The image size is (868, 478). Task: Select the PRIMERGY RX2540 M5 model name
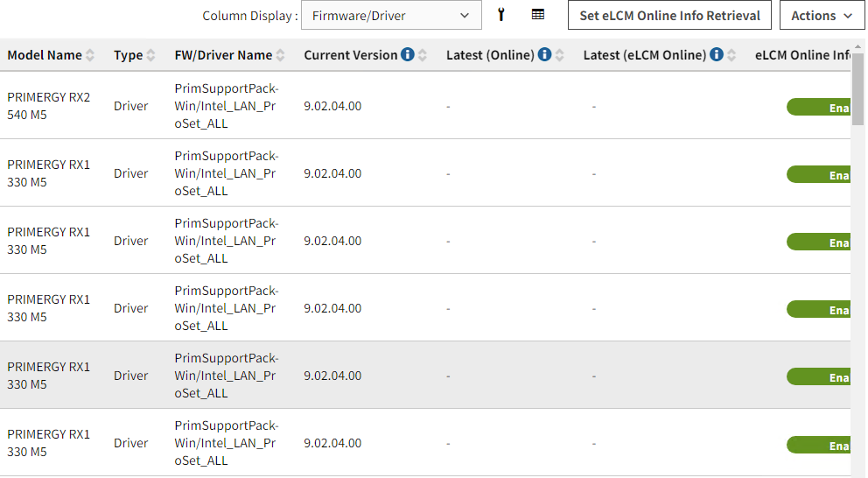point(49,106)
